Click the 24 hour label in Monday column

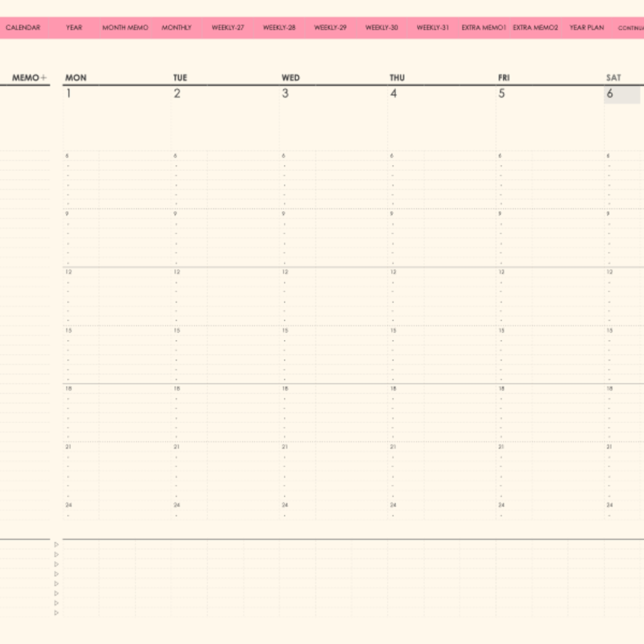(x=69, y=505)
